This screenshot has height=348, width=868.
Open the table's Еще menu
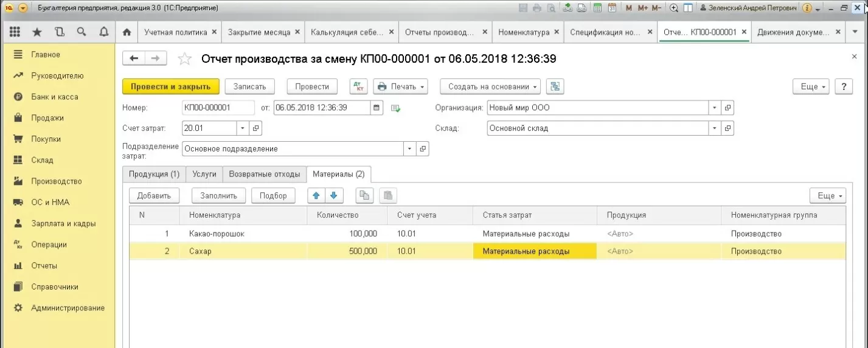pos(828,195)
